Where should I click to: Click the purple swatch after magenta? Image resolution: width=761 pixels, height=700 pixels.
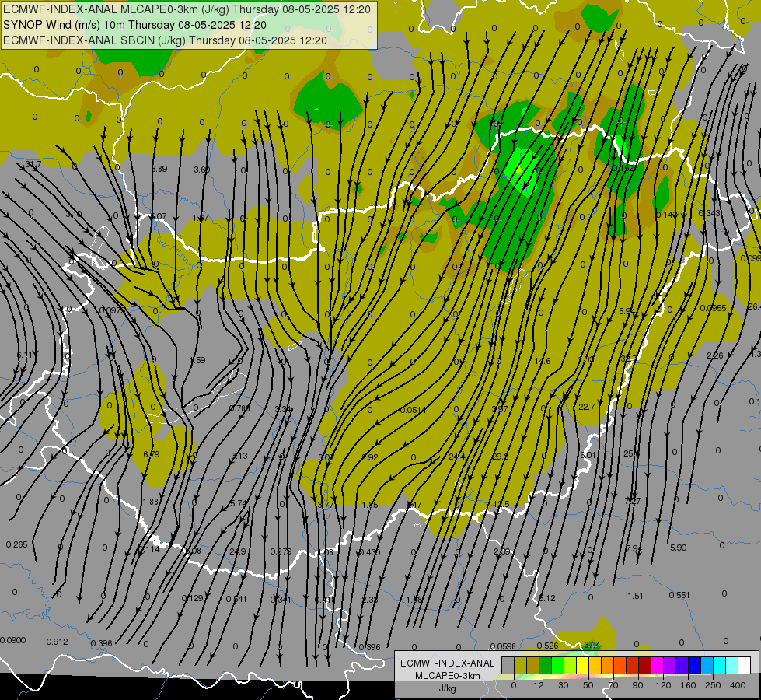click(x=670, y=665)
